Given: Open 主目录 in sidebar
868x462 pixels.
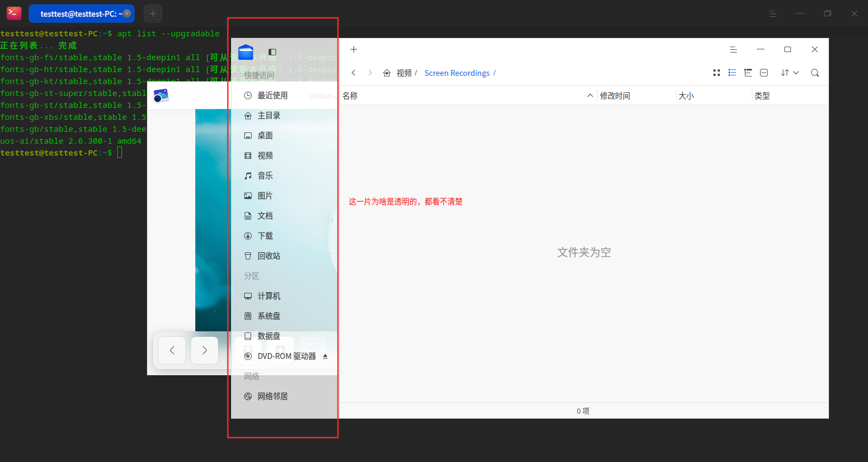Looking at the screenshot, I should [x=284, y=116].
